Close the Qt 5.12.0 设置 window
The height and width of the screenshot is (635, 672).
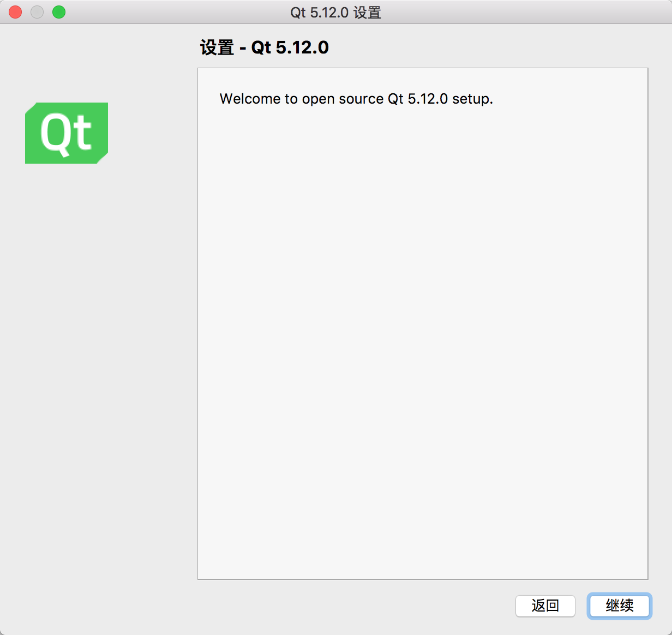(x=15, y=12)
